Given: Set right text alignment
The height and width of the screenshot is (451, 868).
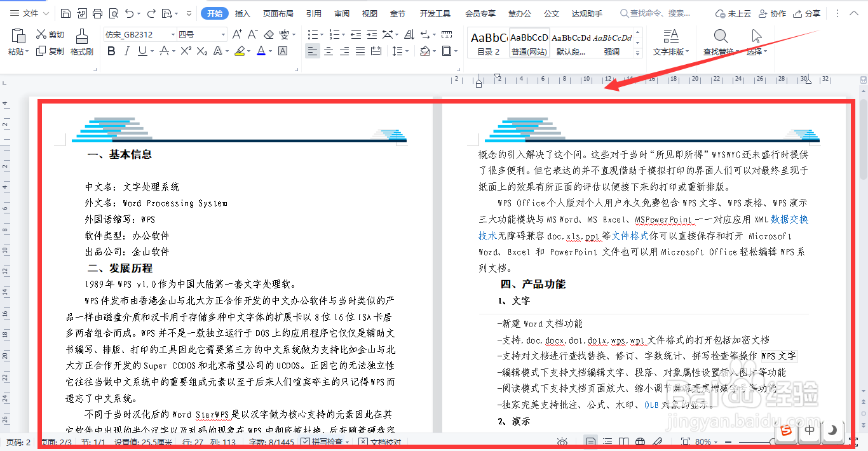Looking at the screenshot, I should pyautogui.click(x=344, y=51).
